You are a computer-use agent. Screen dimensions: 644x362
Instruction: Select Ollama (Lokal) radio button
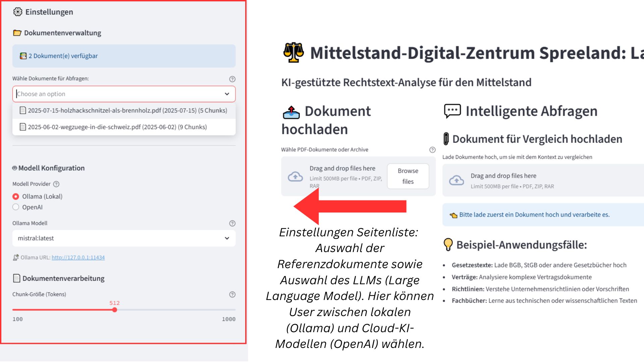click(16, 196)
